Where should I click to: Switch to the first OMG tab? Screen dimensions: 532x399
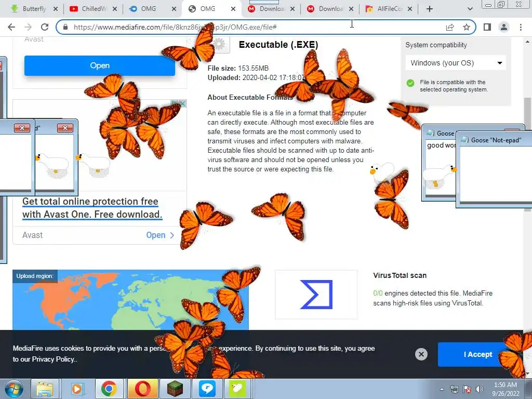[149, 9]
